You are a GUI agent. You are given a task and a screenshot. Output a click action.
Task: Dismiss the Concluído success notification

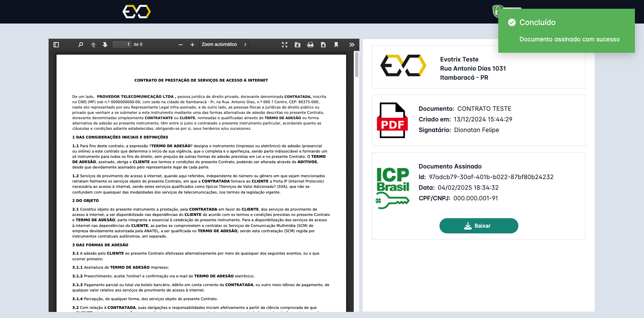click(x=566, y=31)
